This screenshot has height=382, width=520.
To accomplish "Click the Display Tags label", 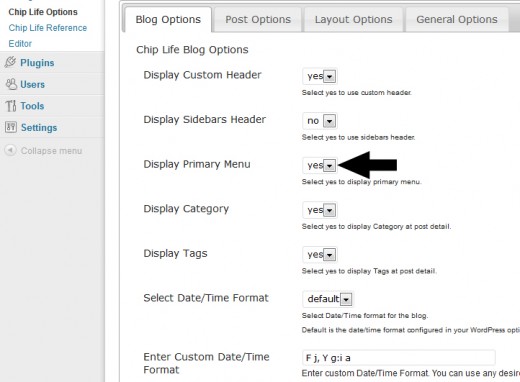I will [x=175, y=254].
